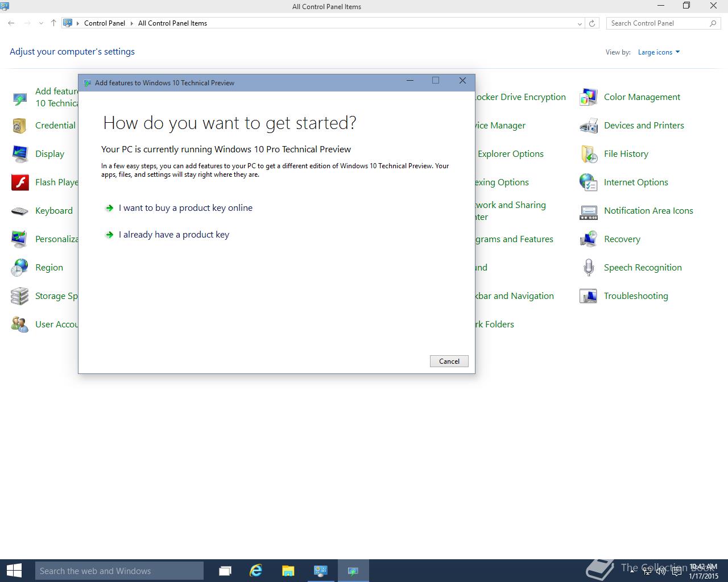Screen dimensions: 728x582
Task: Expand recent locations dropdown arrow
Action: coord(41,23)
